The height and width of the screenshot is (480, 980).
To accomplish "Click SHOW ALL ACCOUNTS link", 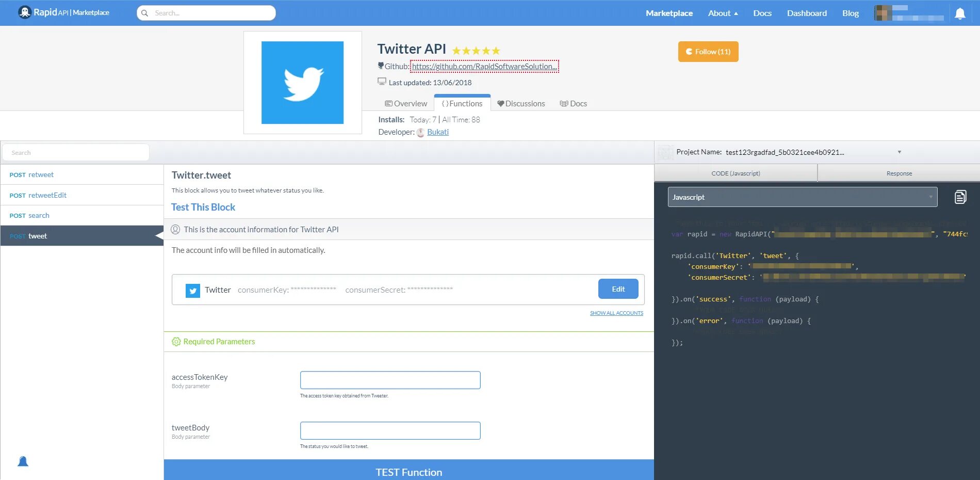I will 616,313.
